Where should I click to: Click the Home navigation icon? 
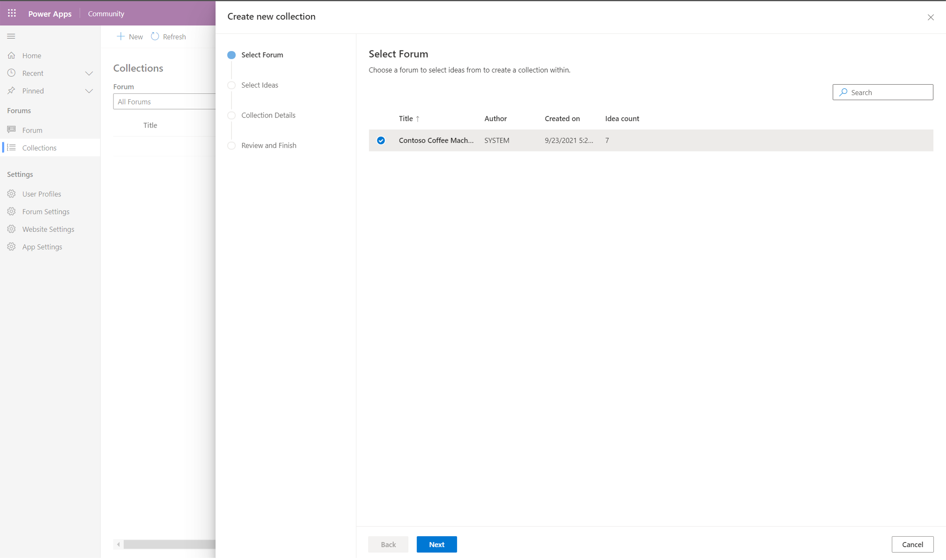tap(13, 55)
